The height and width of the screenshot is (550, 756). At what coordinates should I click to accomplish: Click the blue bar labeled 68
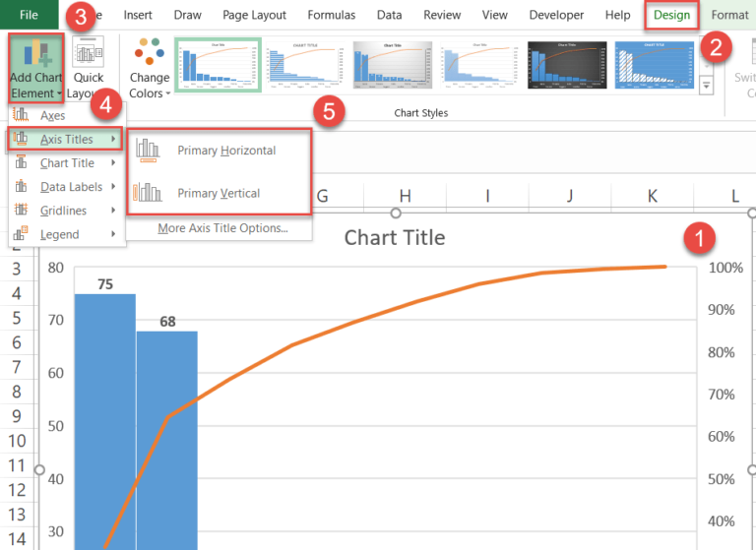click(166, 440)
